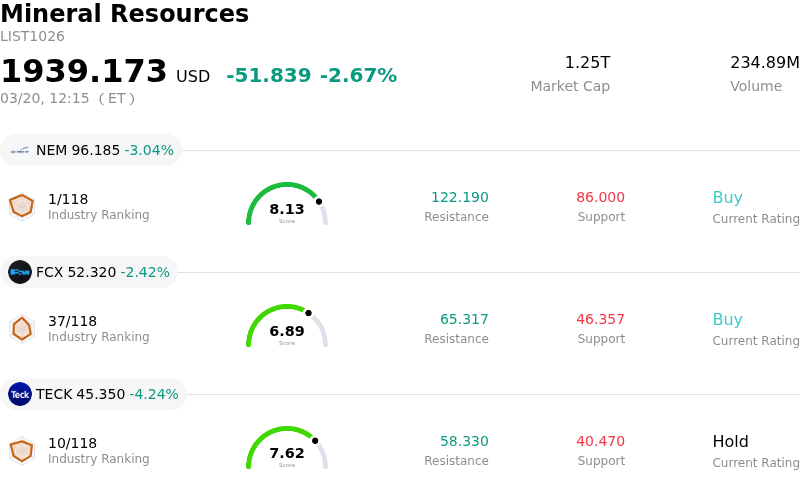Click the 234.89M volume figure
Viewport: 800px width, 488px height.
(764, 63)
